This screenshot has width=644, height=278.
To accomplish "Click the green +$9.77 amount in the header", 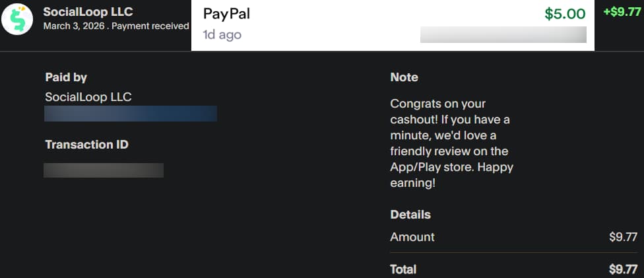I will click(622, 13).
